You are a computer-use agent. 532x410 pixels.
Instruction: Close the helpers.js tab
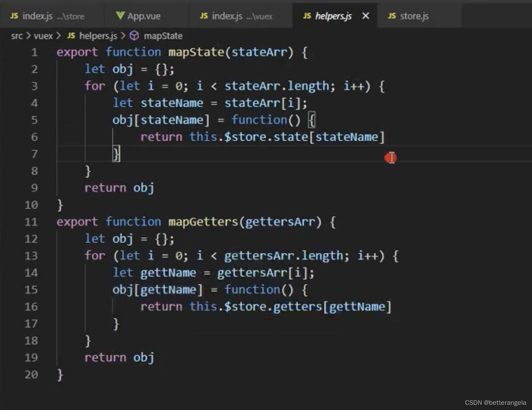365,16
